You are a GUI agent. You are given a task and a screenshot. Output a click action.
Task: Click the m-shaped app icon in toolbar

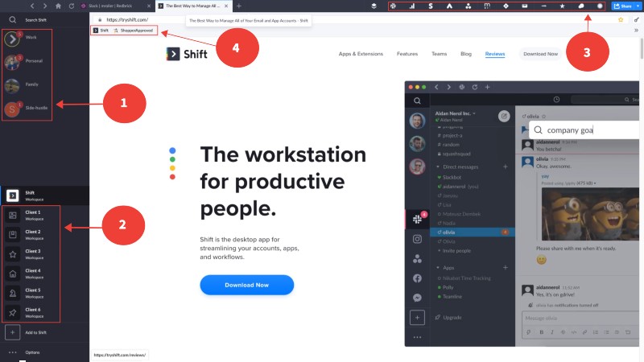coord(487,6)
